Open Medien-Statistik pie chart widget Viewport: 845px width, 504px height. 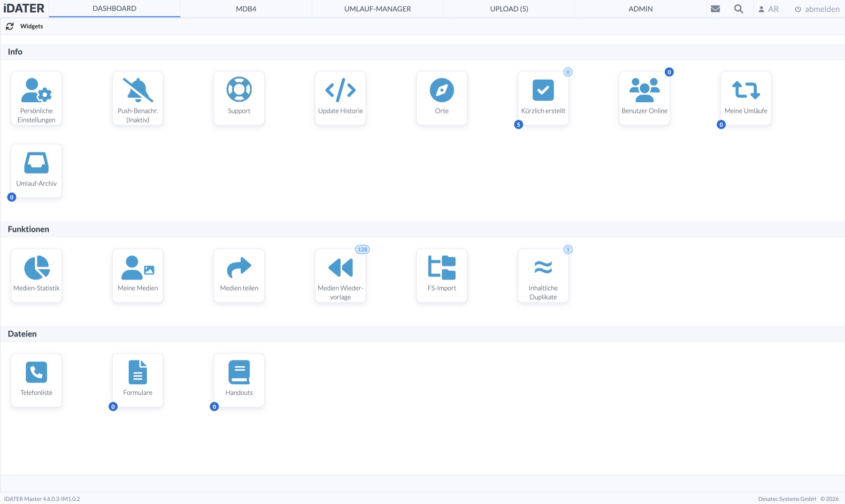point(36,275)
